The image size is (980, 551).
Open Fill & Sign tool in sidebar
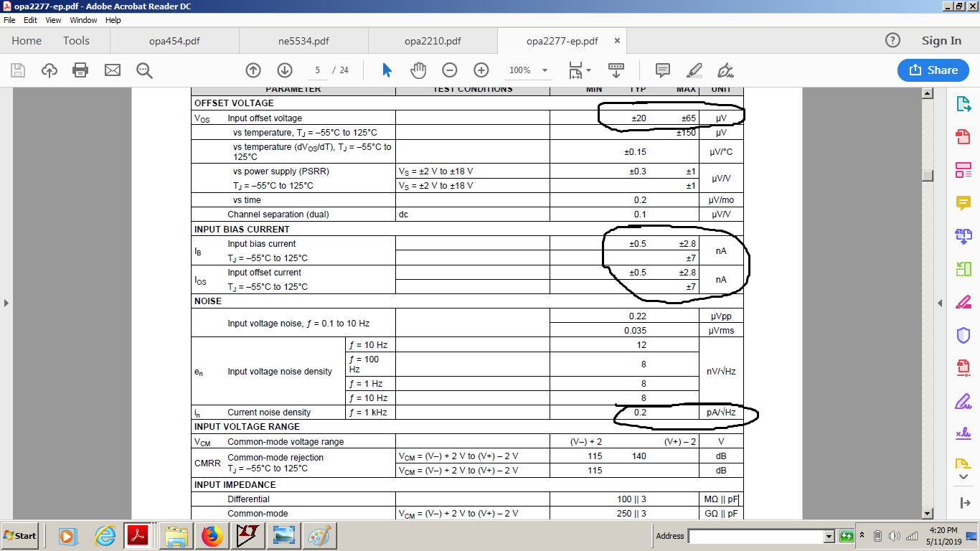[x=963, y=401]
